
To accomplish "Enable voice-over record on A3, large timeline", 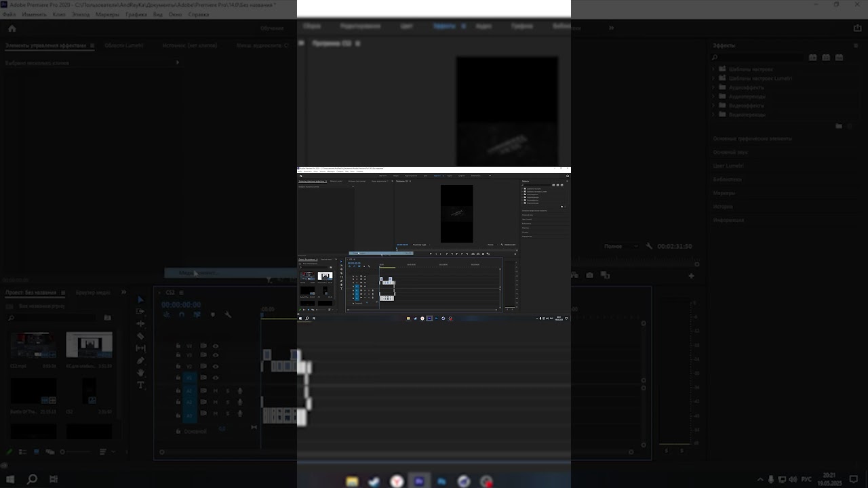I will [239, 413].
